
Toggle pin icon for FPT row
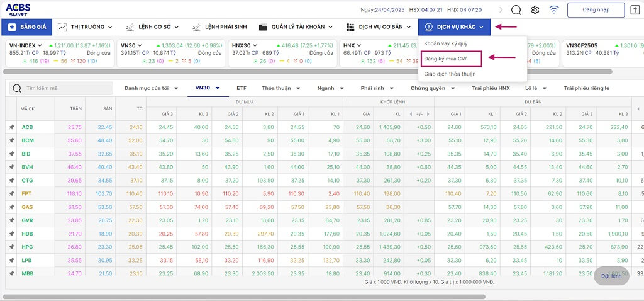pyautogui.click(x=11, y=194)
